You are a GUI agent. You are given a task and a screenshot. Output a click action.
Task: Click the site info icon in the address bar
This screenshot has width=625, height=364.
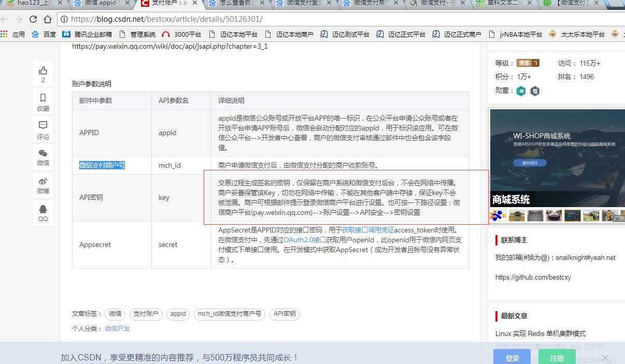(x=65, y=19)
